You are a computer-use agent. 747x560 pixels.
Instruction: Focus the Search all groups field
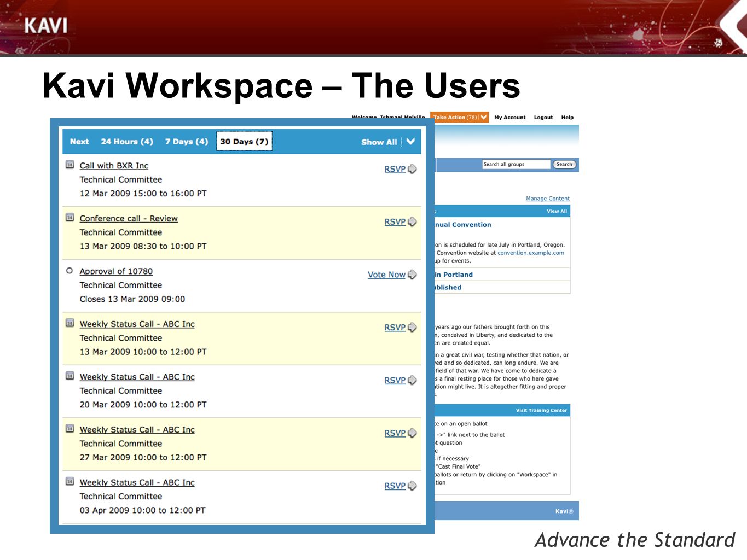coord(516,164)
